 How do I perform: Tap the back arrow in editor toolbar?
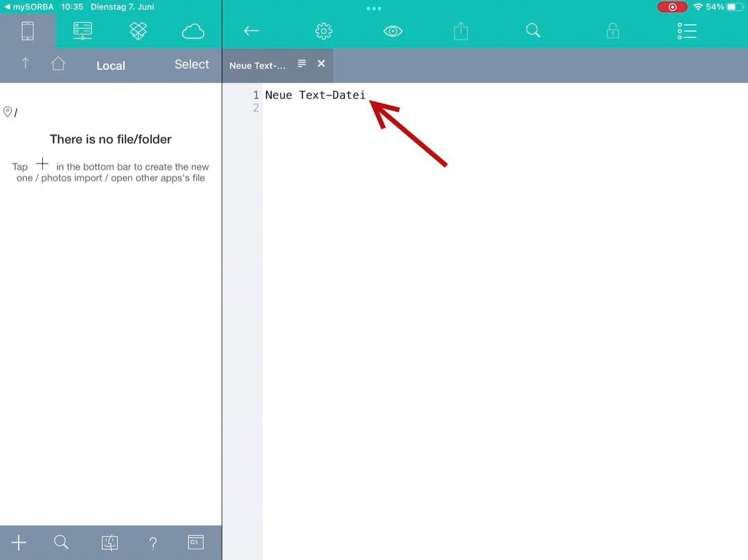pyautogui.click(x=251, y=31)
